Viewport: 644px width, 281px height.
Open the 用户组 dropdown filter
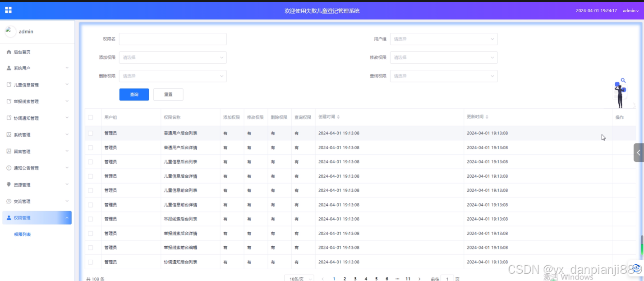(444, 39)
